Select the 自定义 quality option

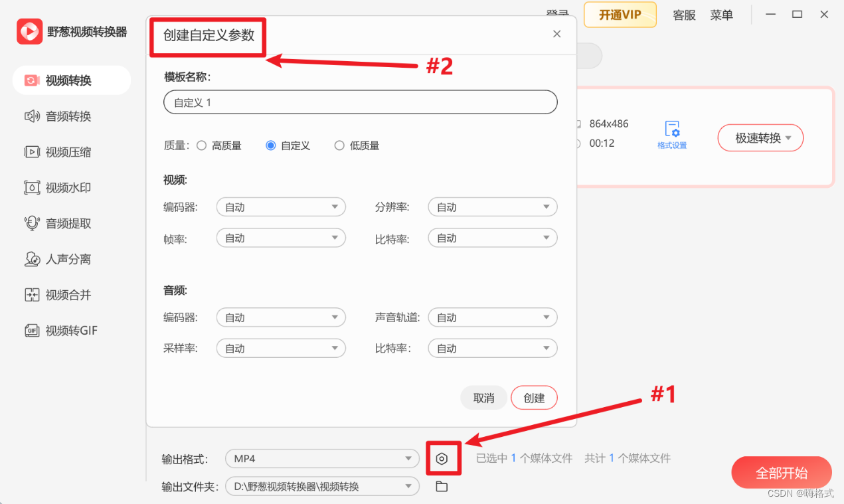288,145
